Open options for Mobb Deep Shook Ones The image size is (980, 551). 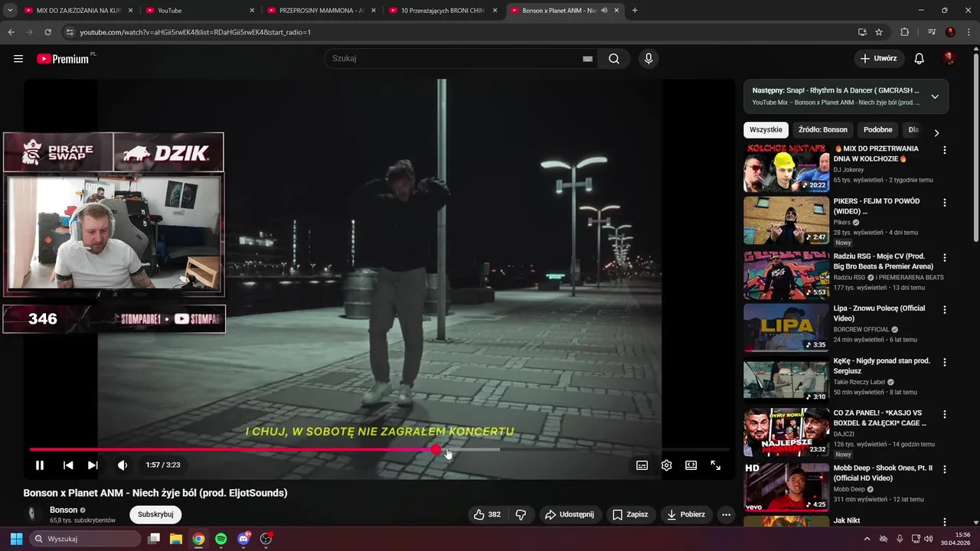[x=945, y=469]
